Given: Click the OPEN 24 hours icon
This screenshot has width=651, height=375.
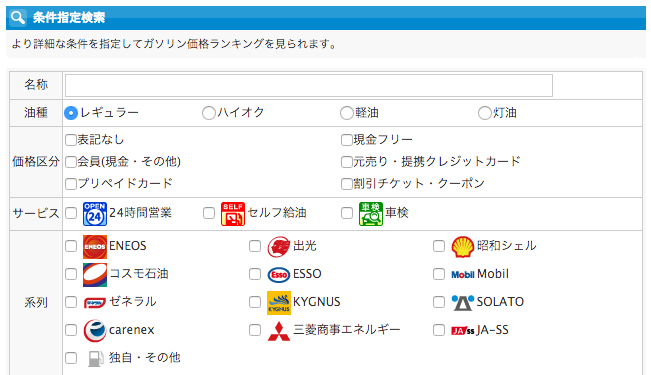Looking at the screenshot, I should [95, 214].
